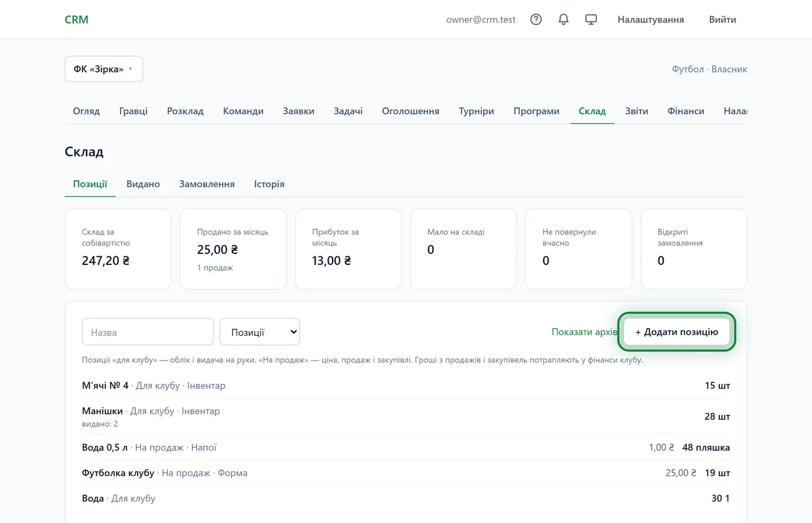Click the Вийти logout link
The width and height of the screenshot is (812, 523).
[722, 20]
